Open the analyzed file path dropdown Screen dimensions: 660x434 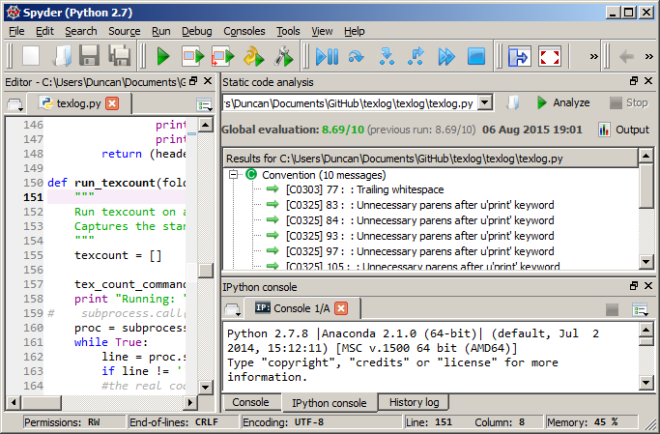(x=484, y=102)
